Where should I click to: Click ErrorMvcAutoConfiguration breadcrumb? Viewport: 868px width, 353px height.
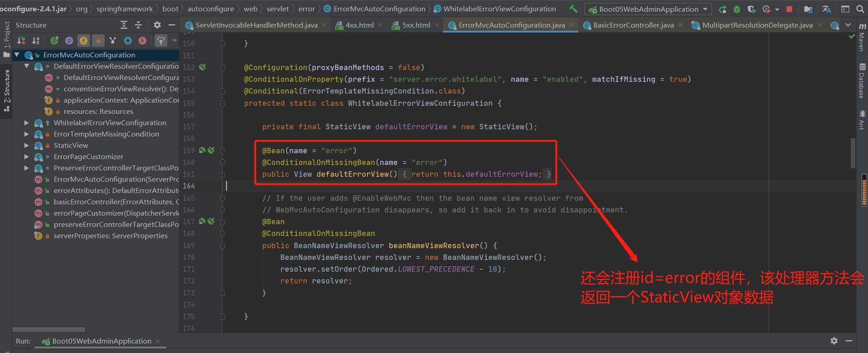[379, 9]
